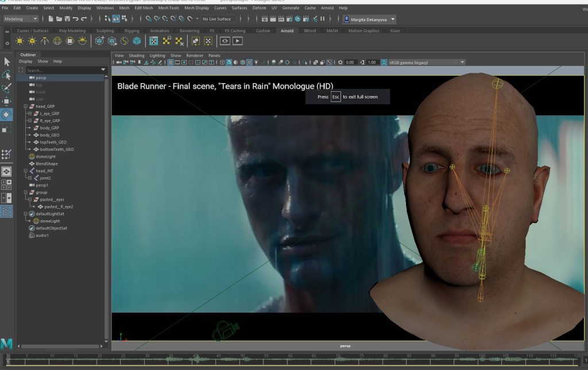Activate the Lasso select tool
The image size is (588, 370).
[7, 75]
